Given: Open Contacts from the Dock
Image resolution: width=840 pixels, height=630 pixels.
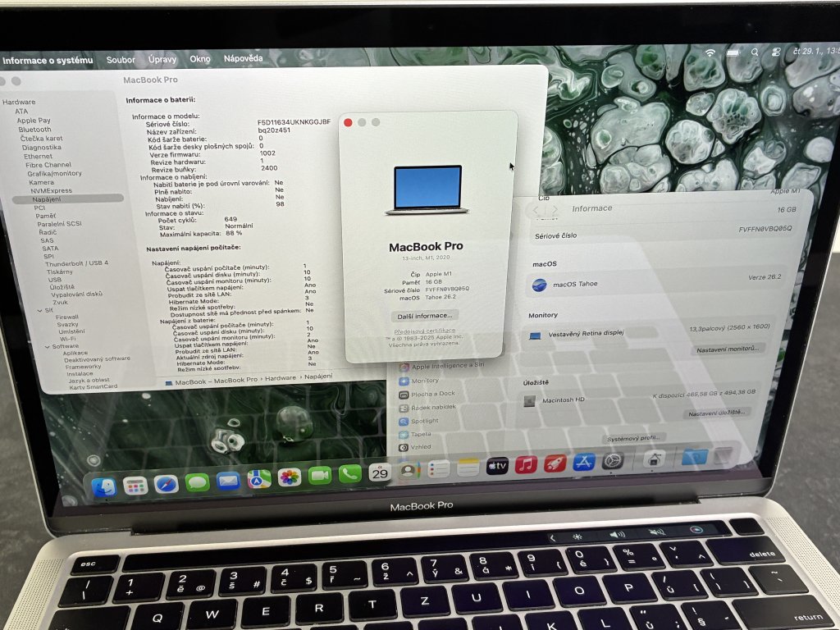Looking at the screenshot, I should tap(409, 470).
